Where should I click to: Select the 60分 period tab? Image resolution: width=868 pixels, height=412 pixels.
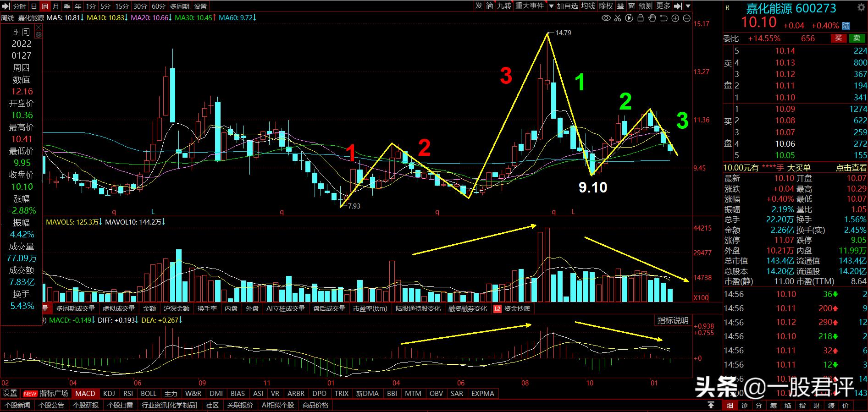click(158, 6)
